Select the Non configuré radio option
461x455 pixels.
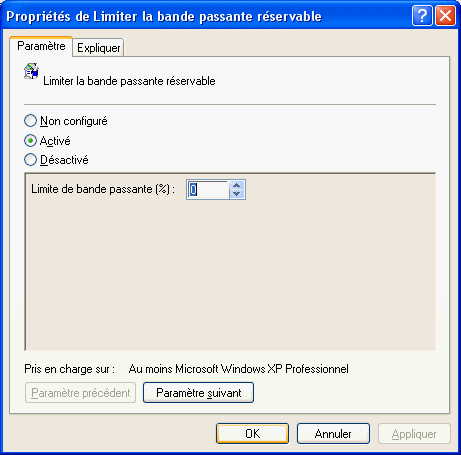pos(30,121)
